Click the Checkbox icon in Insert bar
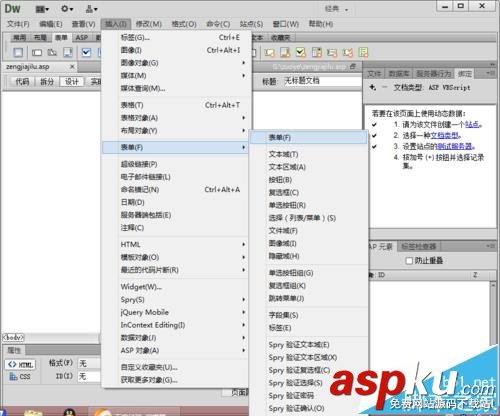The height and width of the screenshot is (416, 500). [x=86, y=52]
